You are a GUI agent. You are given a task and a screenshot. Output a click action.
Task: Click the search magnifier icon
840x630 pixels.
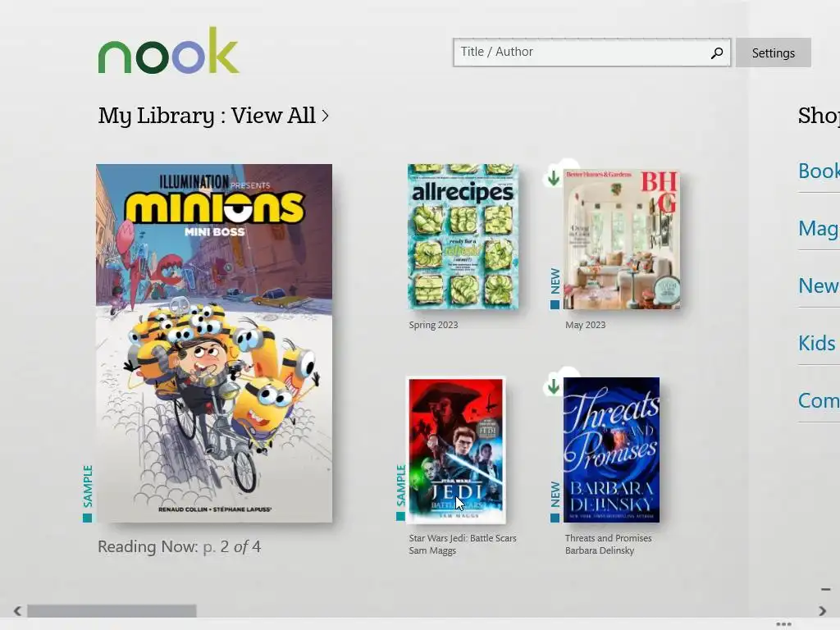[717, 52]
